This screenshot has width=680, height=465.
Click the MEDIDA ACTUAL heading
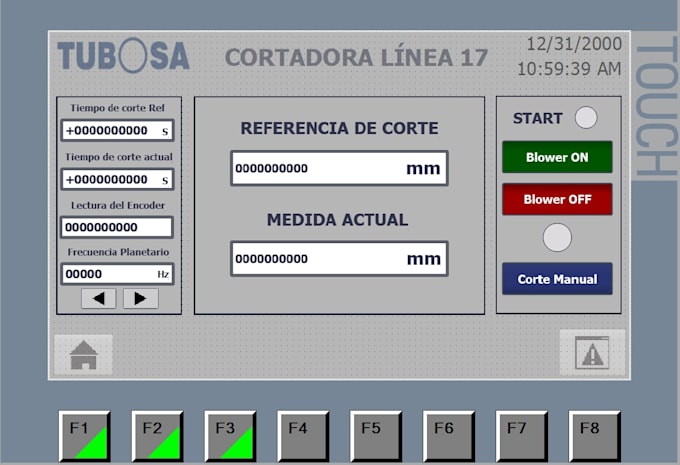[x=337, y=220]
